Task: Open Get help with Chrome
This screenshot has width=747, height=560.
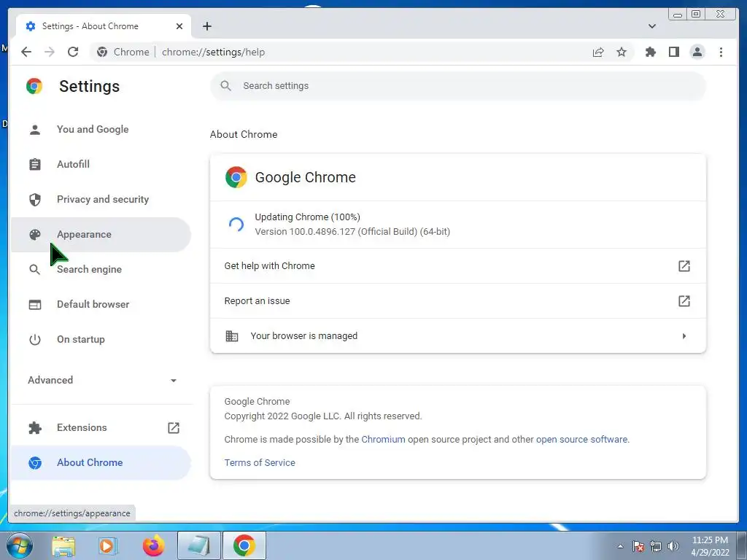Action: click(x=458, y=265)
